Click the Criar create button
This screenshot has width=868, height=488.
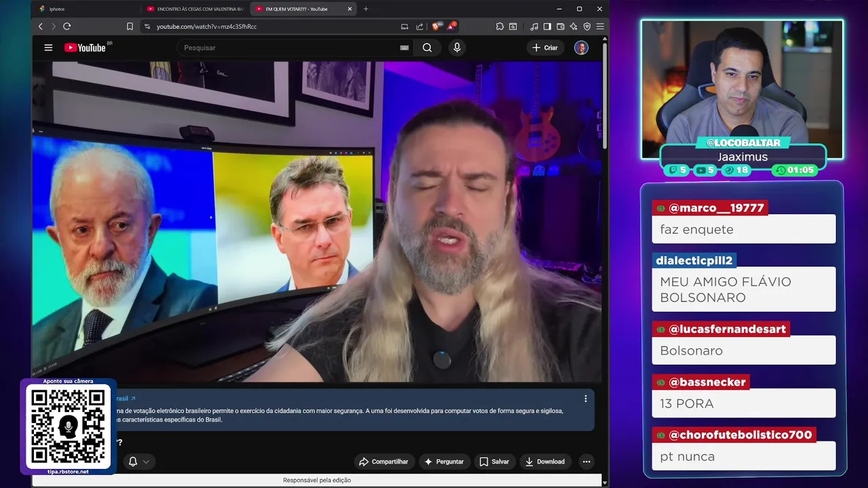(x=545, y=47)
